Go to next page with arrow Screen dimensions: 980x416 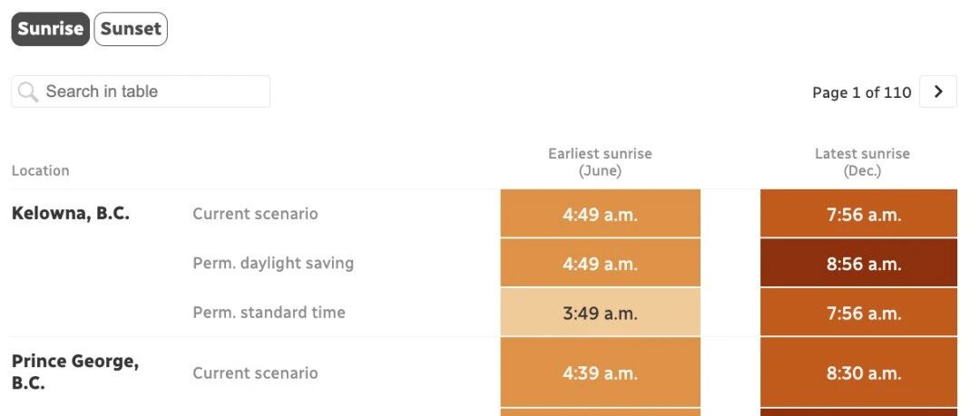tap(938, 92)
